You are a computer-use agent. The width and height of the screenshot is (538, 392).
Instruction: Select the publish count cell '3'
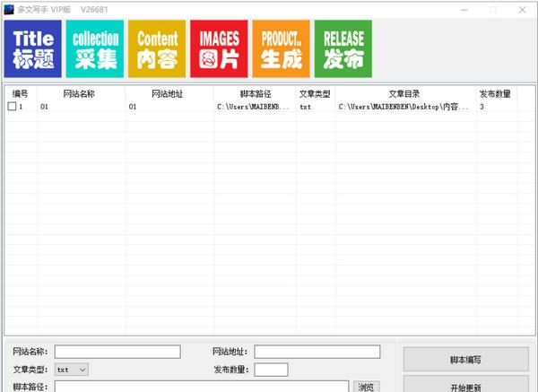click(482, 107)
